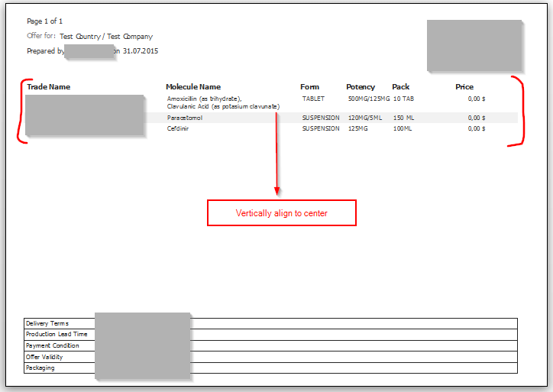Click the 'Molecule Name' column header
Screen dimensions: 553x392
point(193,87)
